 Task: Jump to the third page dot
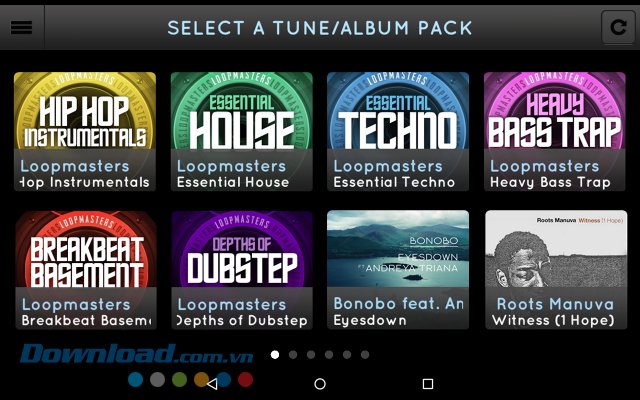(x=311, y=355)
